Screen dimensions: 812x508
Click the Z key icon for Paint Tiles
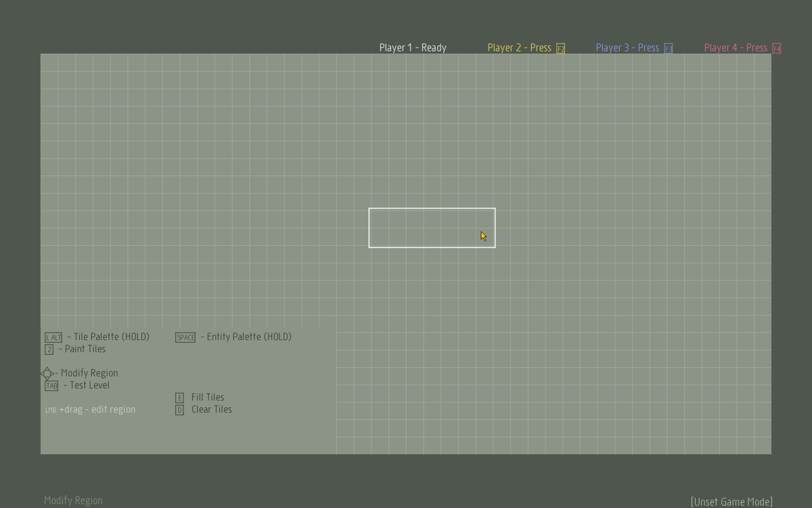[49, 350]
